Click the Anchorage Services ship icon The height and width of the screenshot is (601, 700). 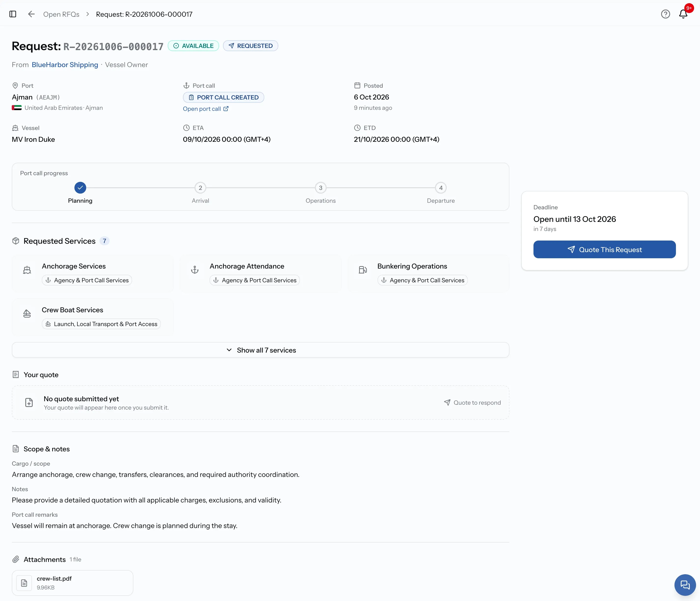tap(27, 270)
